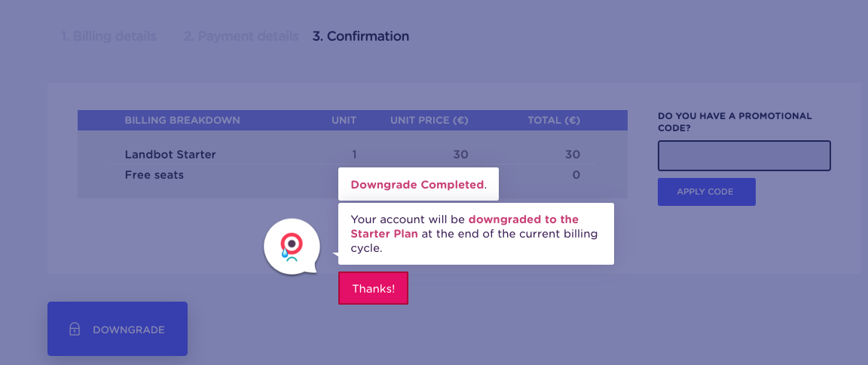Click the Downgrade Completed message bubble
Image resolution: width=868 pixels, height=365 pixels.
(x=418, y=185)
